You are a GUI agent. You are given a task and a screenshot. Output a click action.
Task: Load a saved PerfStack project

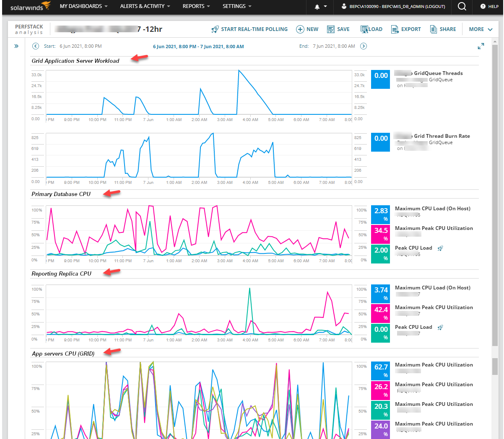click(x=372, y=29)
